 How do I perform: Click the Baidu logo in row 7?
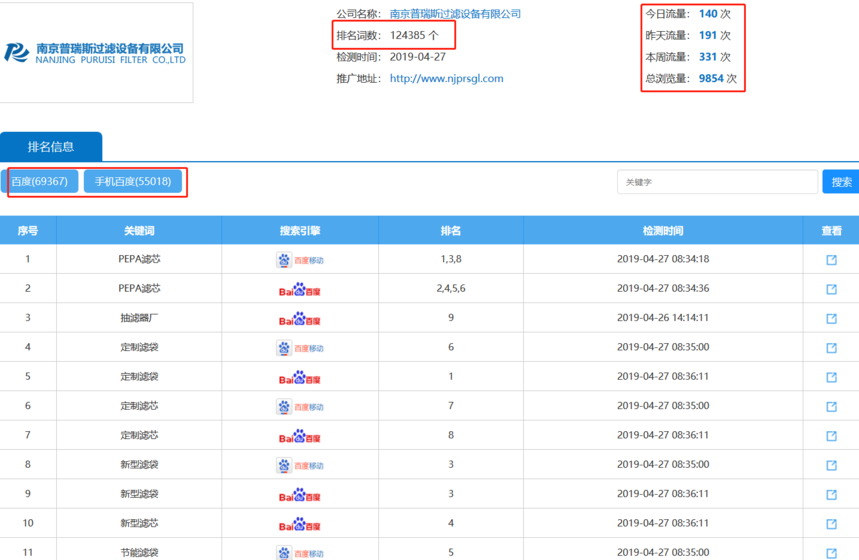[300, 436]
